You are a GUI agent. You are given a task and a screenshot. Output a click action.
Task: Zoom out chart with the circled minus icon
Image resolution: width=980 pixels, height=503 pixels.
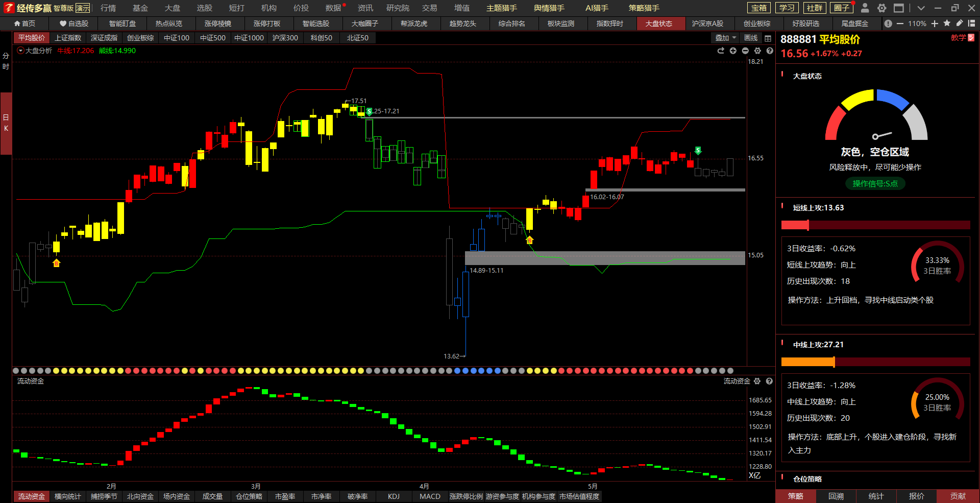click(x=745, y=51)
